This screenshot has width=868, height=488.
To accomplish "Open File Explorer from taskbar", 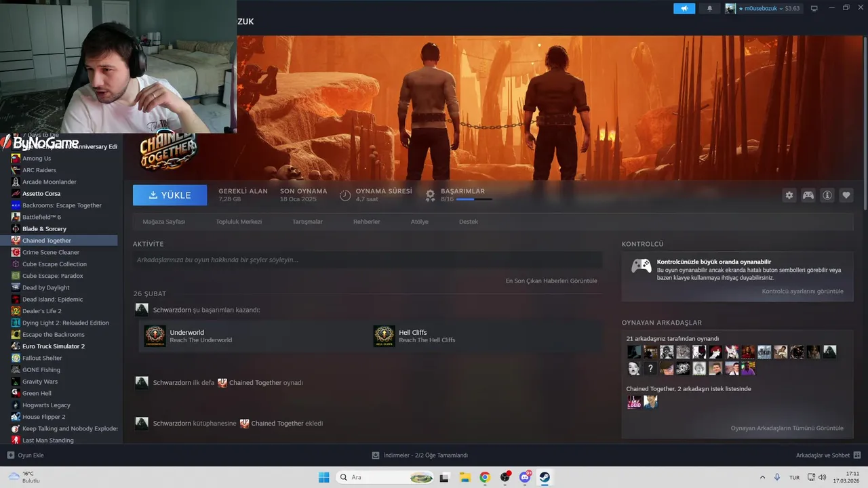I will [x=465, y=477].
